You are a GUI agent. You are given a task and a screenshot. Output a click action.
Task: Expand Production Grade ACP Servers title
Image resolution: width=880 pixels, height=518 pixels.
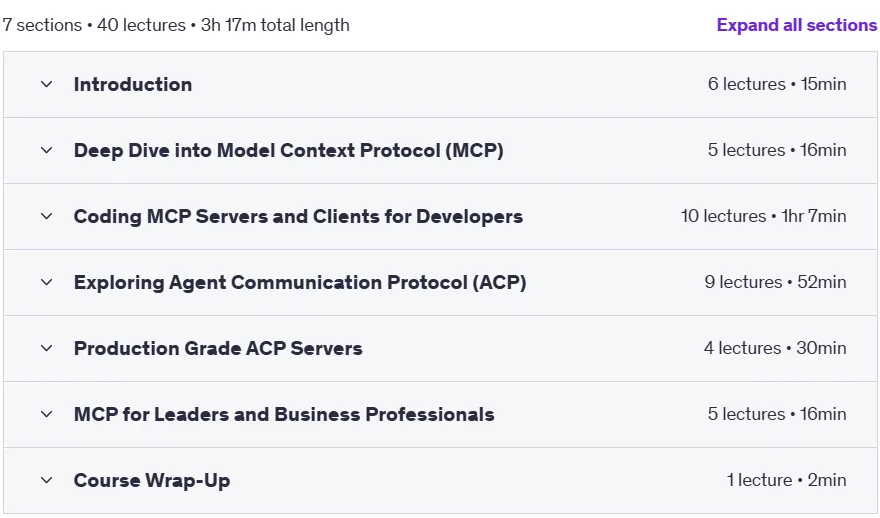pos(218,349)
